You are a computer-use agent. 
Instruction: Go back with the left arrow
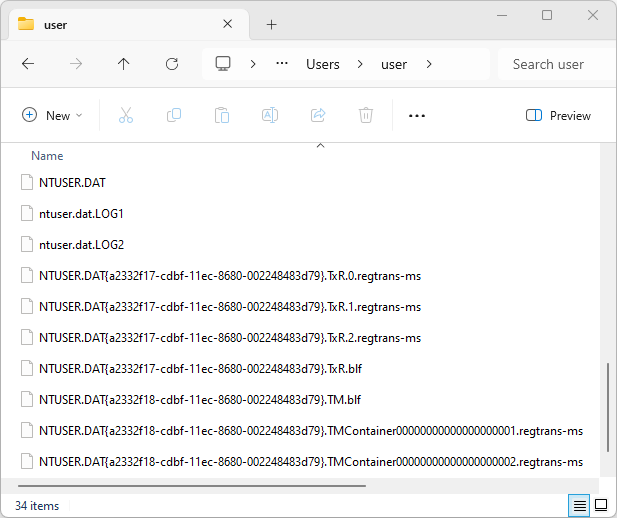pos(28,64)
